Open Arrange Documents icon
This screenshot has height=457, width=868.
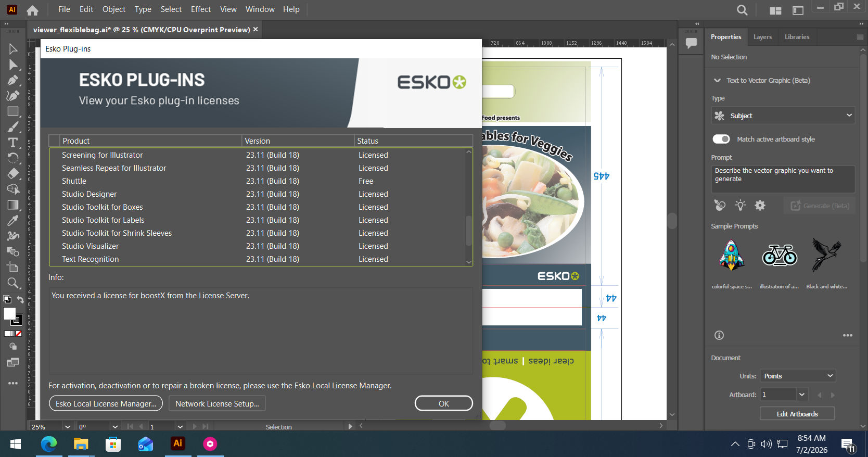pos(775,10)
